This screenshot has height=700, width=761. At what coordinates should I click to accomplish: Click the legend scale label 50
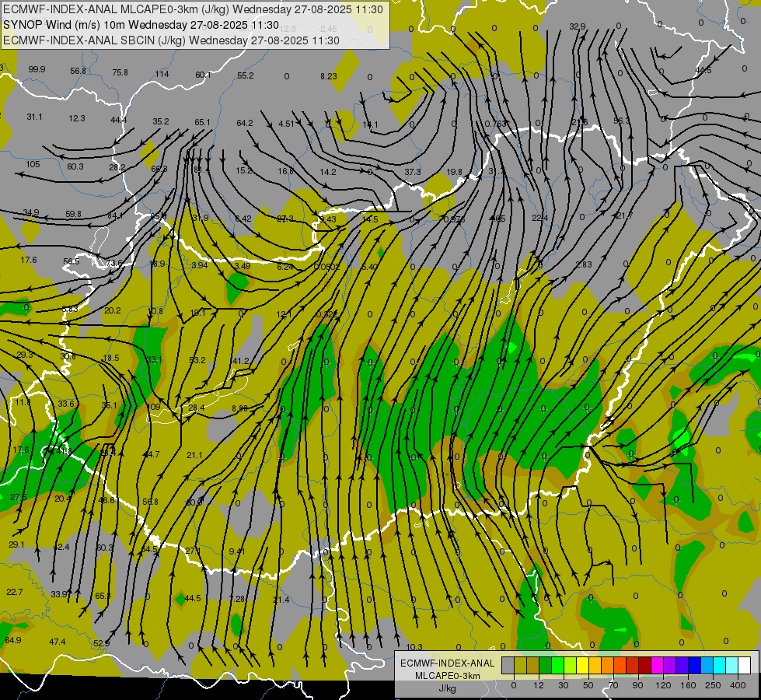pos(588,685)
